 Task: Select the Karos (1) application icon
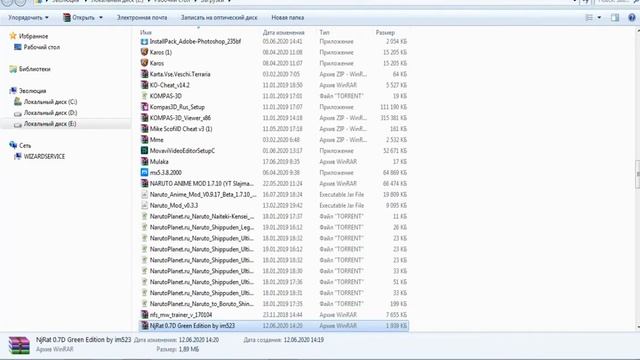[144, 52]
